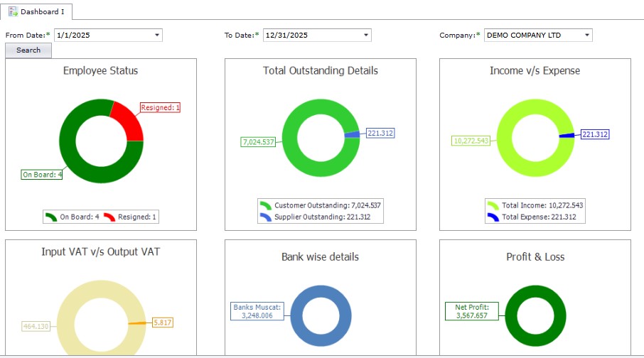
Task: Click the Resigned: 1 chart label
Action: point(160,107)
